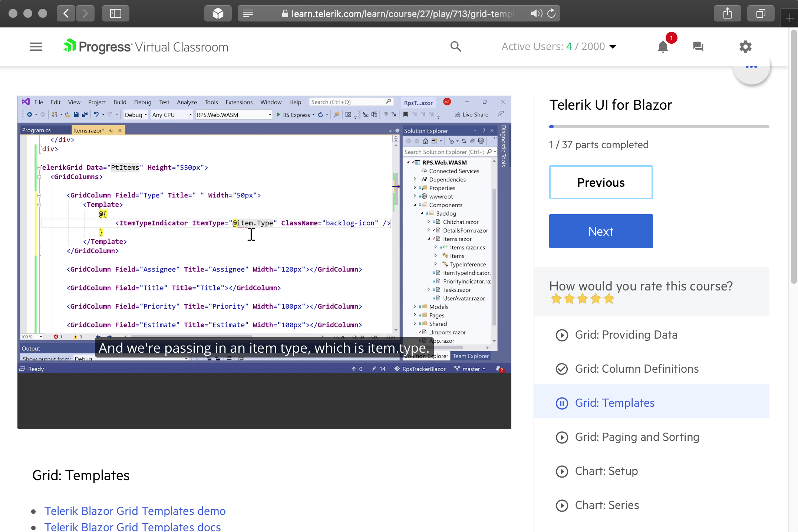
Task: Click the Safari share icon
Action: coord(728,14)
